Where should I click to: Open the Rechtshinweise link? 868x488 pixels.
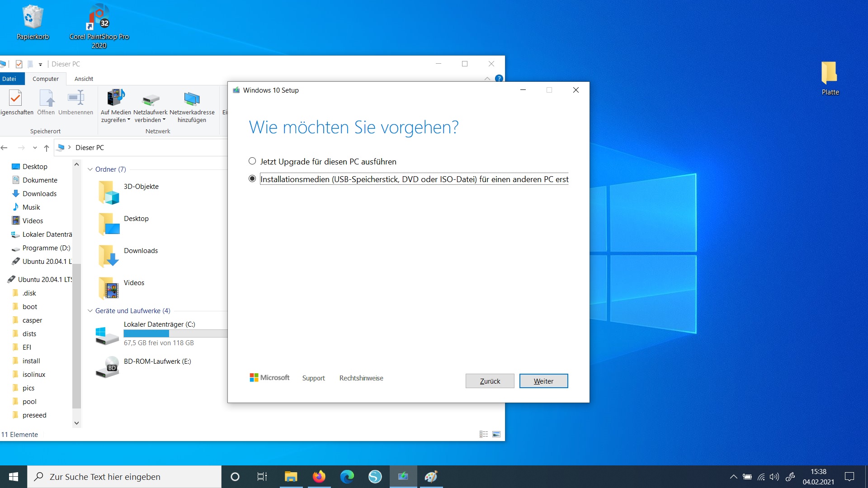click(361, 378)
